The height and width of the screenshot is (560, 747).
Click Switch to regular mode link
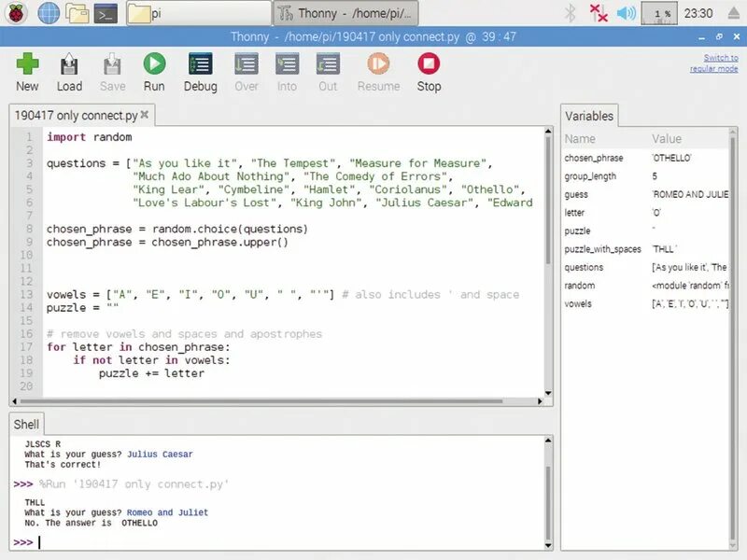click(714, 63)
